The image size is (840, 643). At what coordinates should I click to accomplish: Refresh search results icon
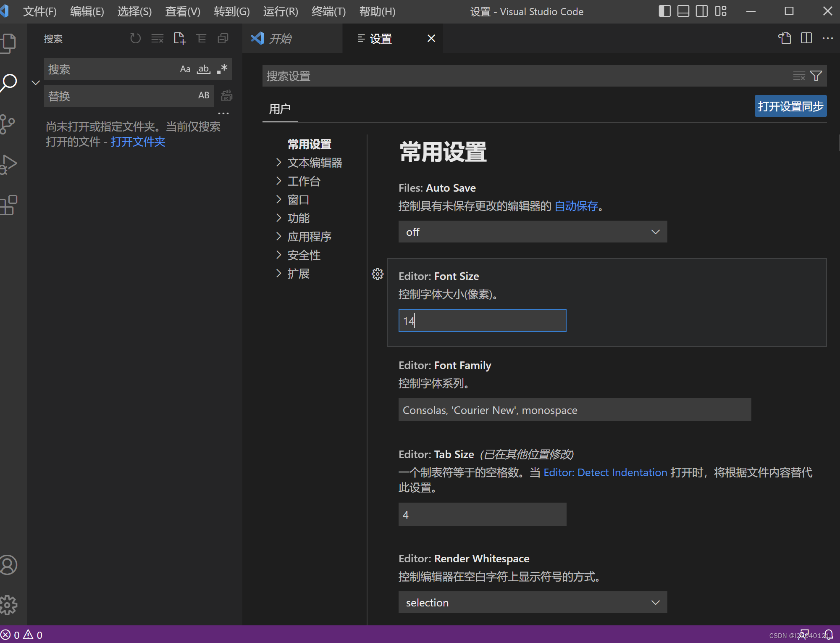click(135, 39)
